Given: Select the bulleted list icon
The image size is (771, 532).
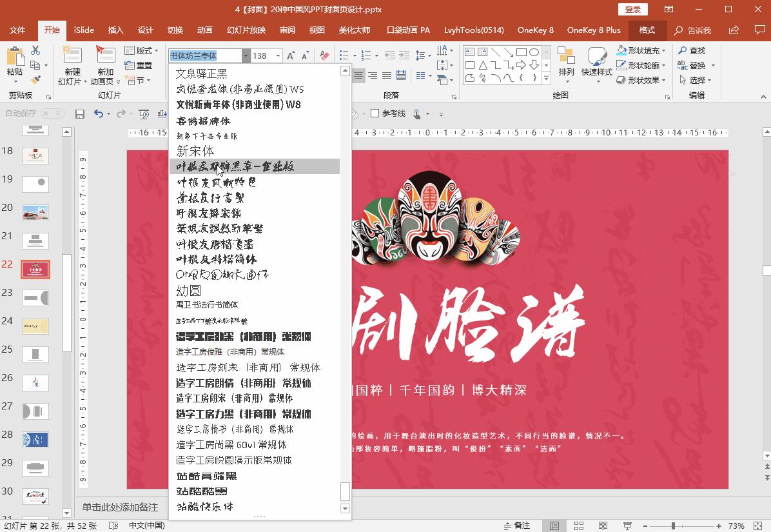Looking at the screenshot, I should (345, 55).
